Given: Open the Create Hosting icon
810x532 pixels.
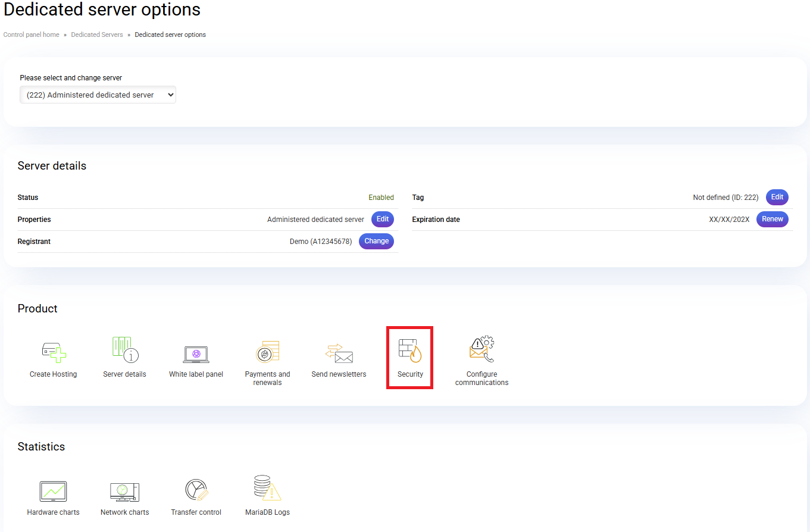Looking at the screenshot, I should tap(54, 352).
